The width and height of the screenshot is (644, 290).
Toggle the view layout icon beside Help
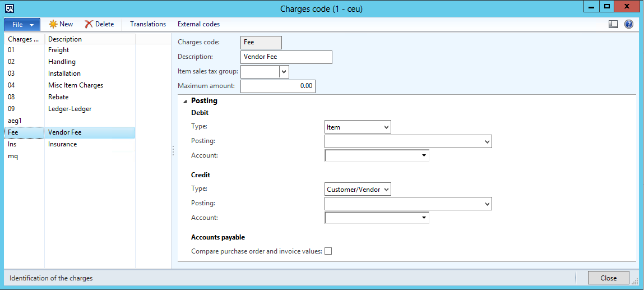click(x=613, y=24)
